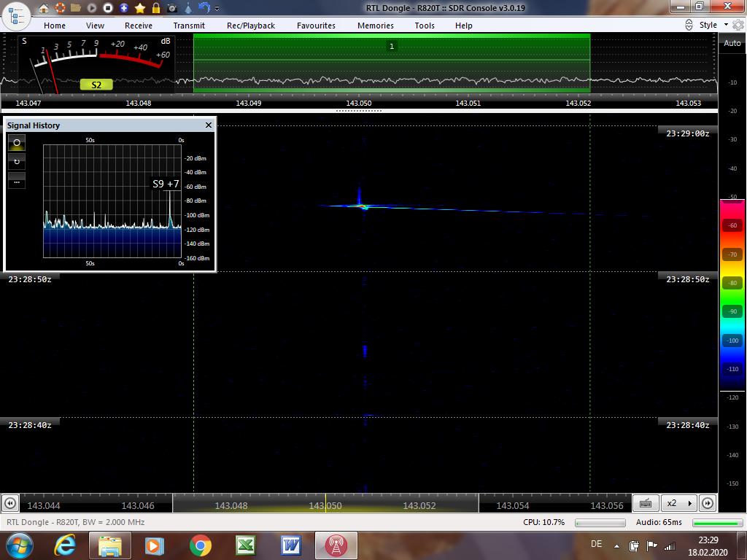The height and width of the screenshot is (560, 747).
Task: Click the CPU usage progress bar
Action: (x=600, y=523)
